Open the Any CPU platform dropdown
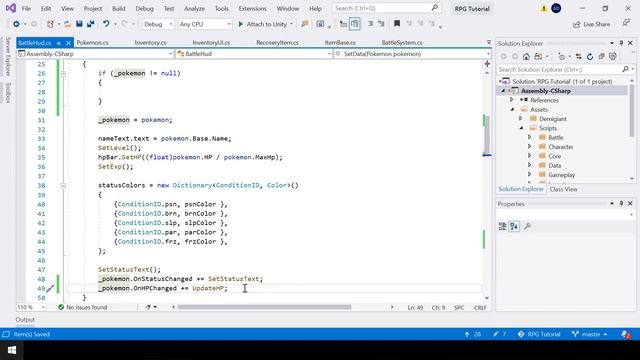The image size is (640, 360). point(205,24)
